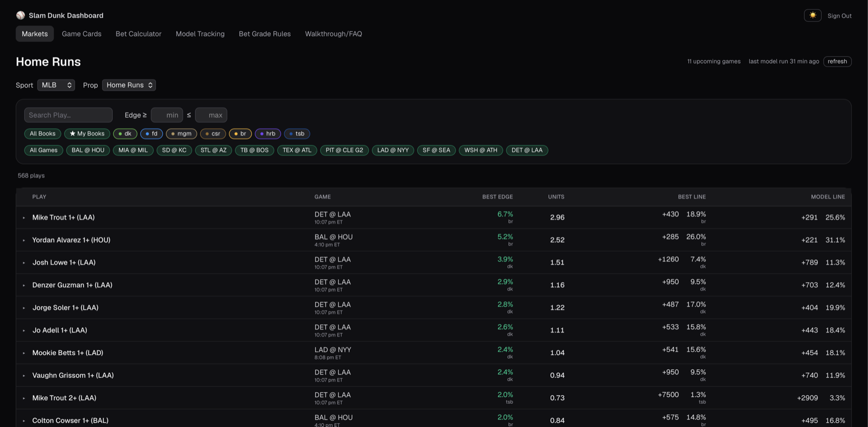868x427 pixels.
Task: Open the Markets tab
Action: (x=35, y=34)
